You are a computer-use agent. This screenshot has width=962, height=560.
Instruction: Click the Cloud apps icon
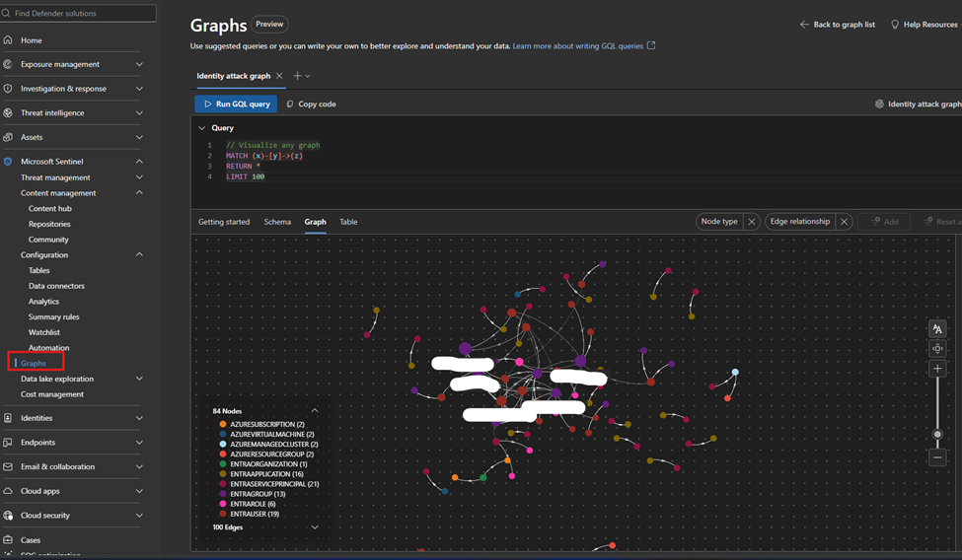click(x=8, y=491)
